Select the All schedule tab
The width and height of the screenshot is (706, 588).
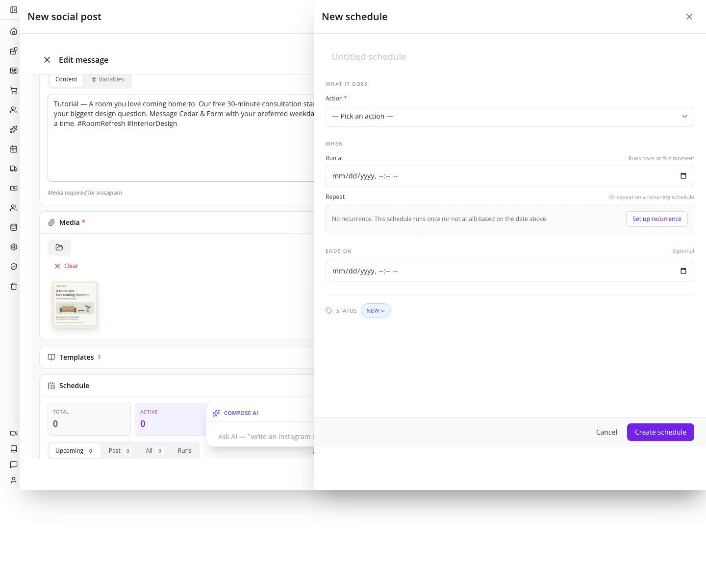pos(154,451)
